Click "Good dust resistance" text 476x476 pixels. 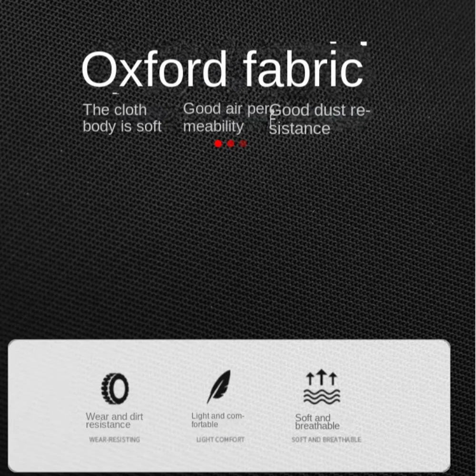pos(319,119)
